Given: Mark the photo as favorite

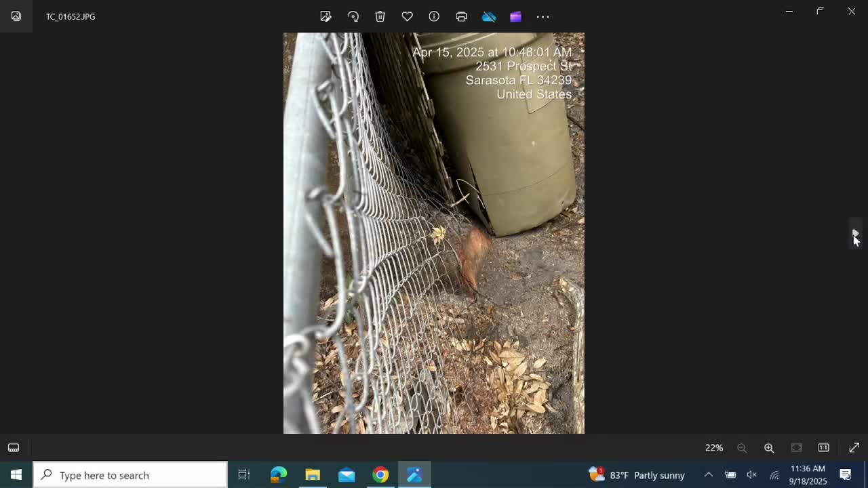Looking at the screenshot, I should click(x=407, y=16).
